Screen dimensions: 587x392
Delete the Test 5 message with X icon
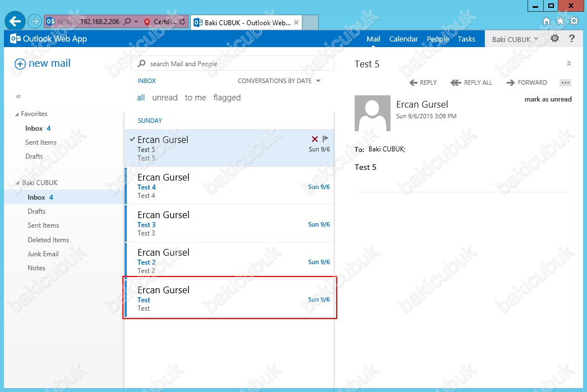pyautogui.click(x=315, y=139)
